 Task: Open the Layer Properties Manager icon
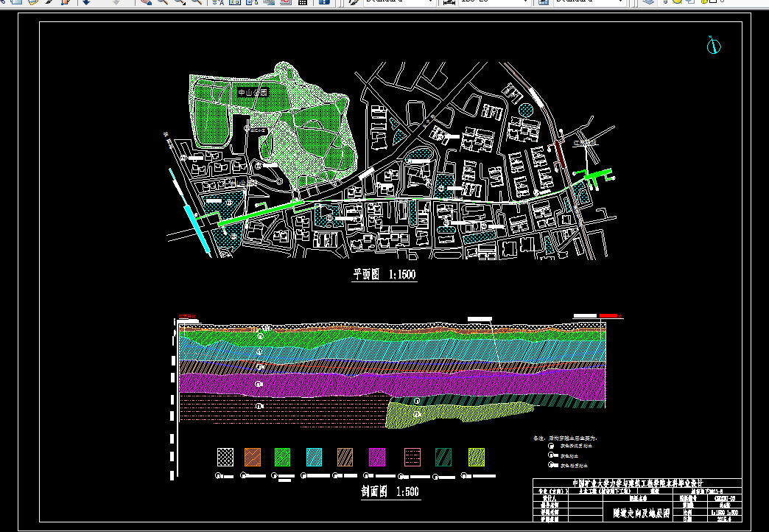[649, 1]
